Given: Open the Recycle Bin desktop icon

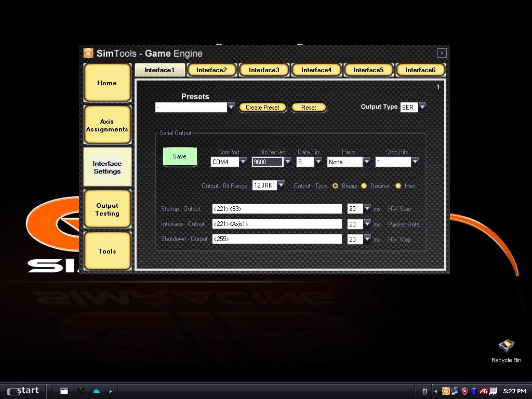Looking at the screenshot, I should tap(506, 351).
